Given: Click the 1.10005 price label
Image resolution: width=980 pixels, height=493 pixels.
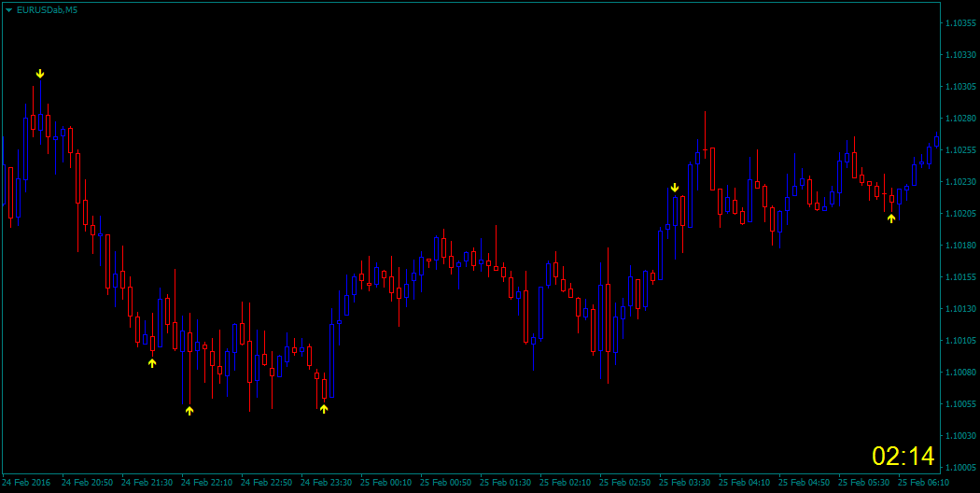Looking at the screenshot, I should point(962,468).
